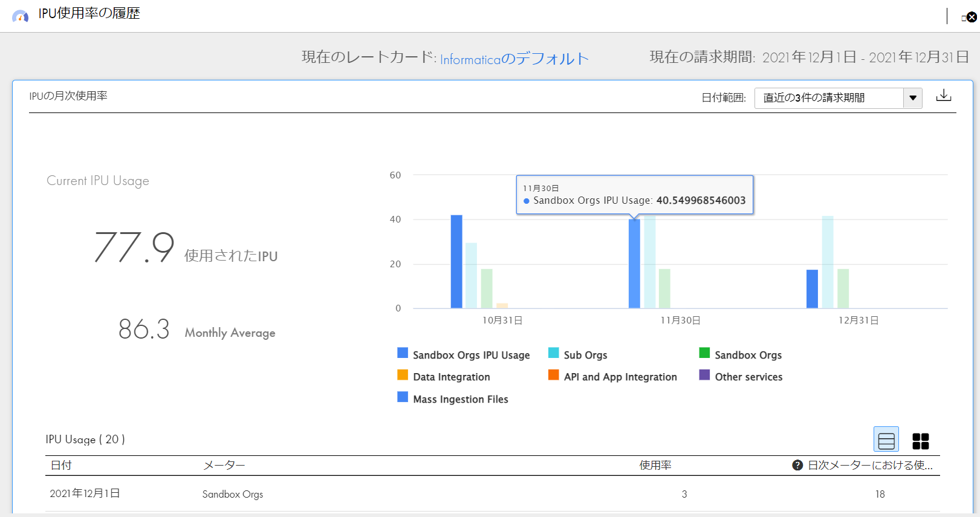Click the 12月31日 axis label
Viewport: 980px width, 517px height.
tap(858, 320)
